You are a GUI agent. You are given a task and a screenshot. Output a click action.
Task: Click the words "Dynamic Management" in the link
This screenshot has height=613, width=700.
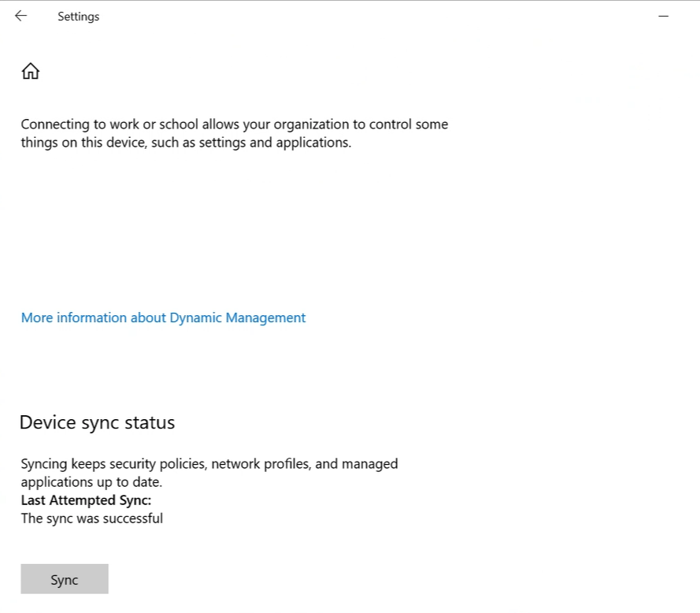[x=237, y=318]
